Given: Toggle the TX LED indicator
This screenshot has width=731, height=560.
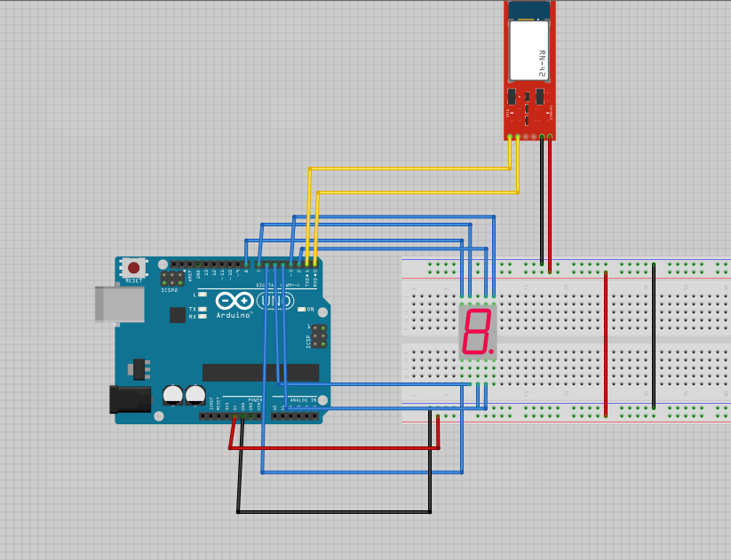Looking at the screenshot, I should pos(201,309).
